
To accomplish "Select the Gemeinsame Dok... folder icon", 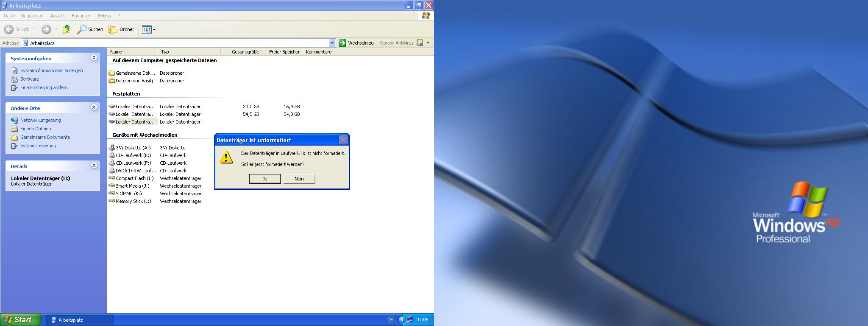I will (x=112, y=73).
